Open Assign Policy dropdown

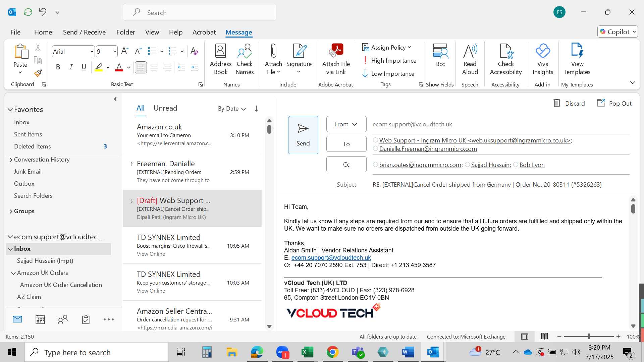point(387,48)
